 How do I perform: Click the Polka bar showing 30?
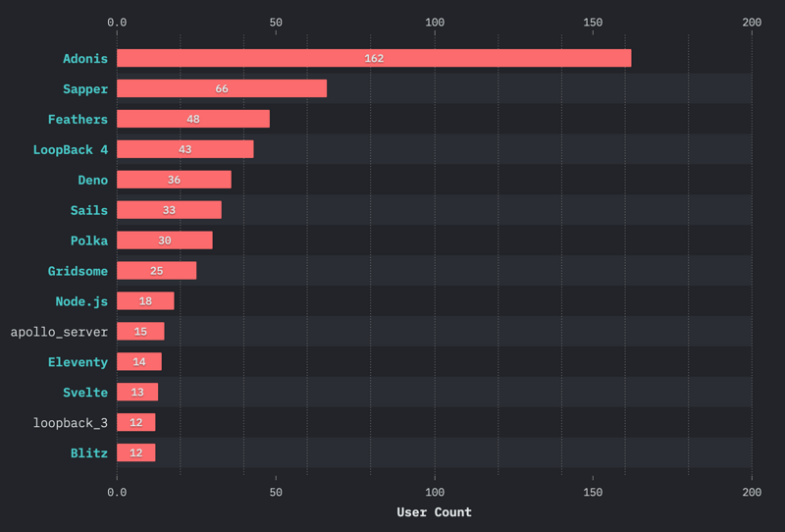(165, 240)
